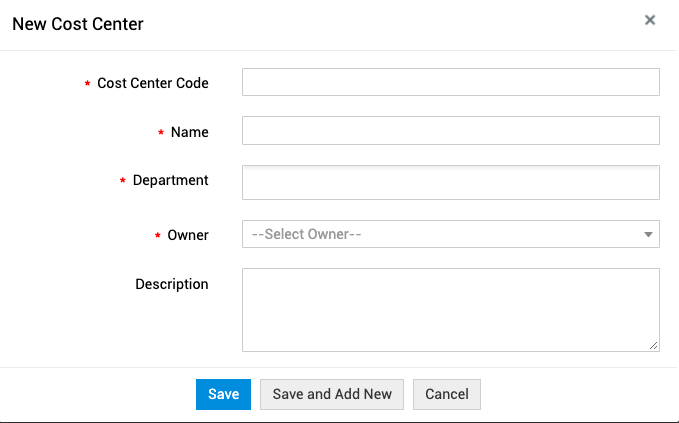
Task: Click the Owner field label
Action: [188, 236]
